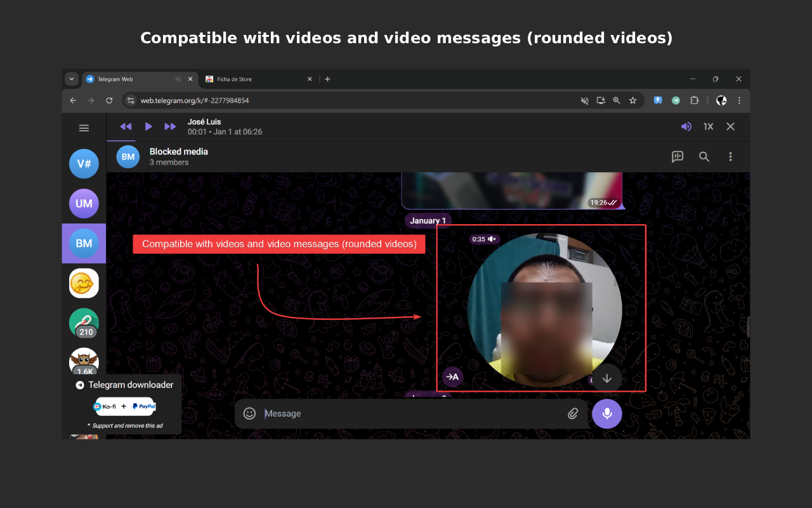Attach a file with the paperclip

point(573,413)
